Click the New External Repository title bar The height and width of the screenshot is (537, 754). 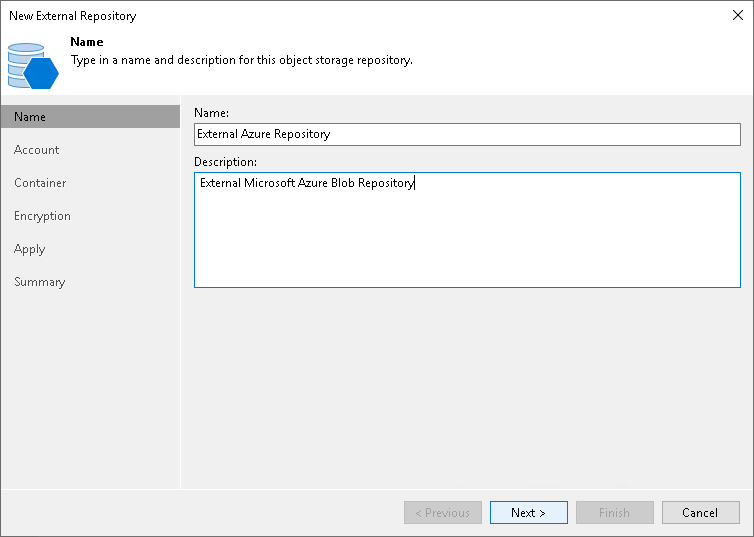pos(300,16)
